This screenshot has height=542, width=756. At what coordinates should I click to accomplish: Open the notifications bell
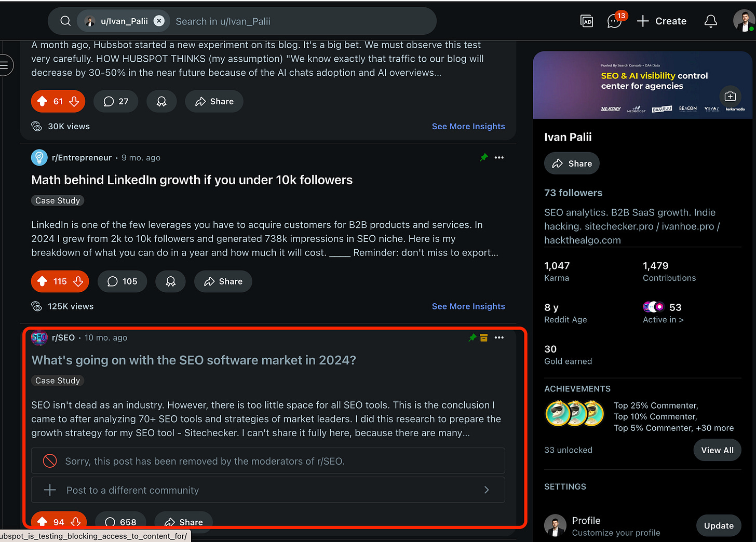point(711,21)
